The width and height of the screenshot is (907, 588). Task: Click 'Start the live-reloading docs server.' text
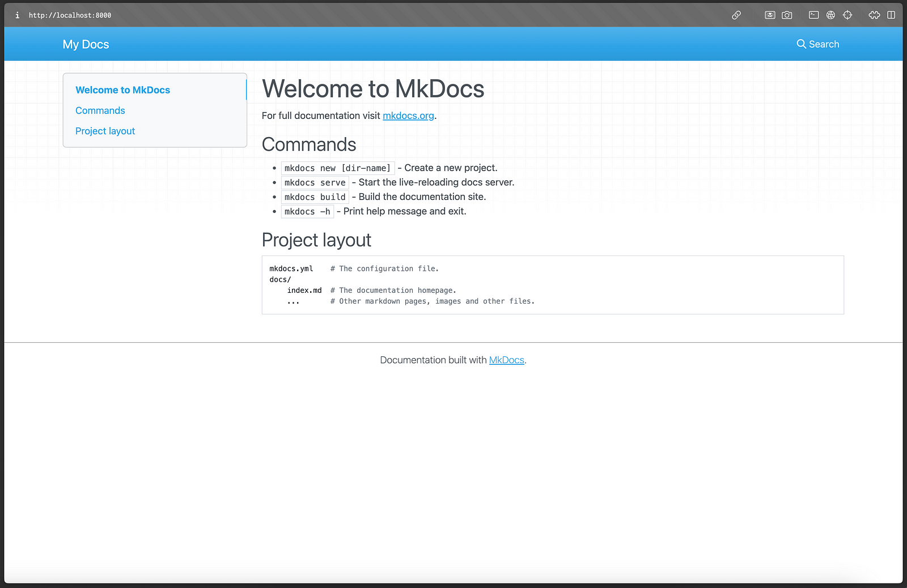pyautogui.click(x=436, y=182)
